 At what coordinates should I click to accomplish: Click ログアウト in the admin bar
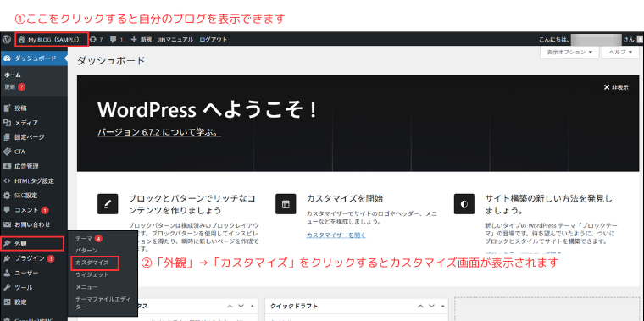click(x=214, y=40)
